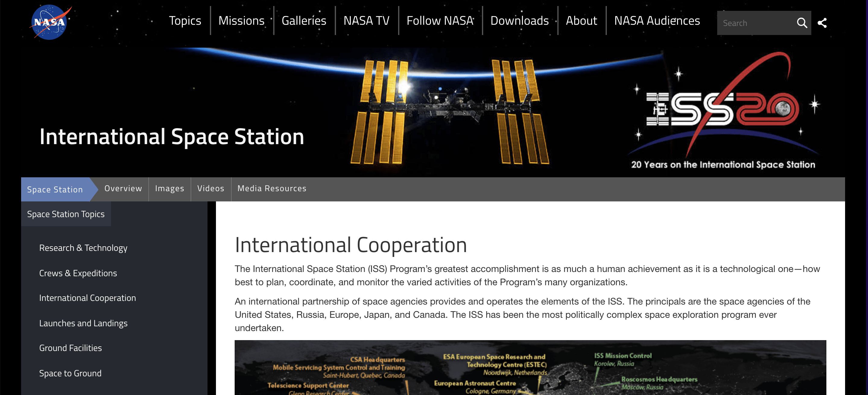Open Ground Facilities link
868x395 pixels.
click(71, 348)
